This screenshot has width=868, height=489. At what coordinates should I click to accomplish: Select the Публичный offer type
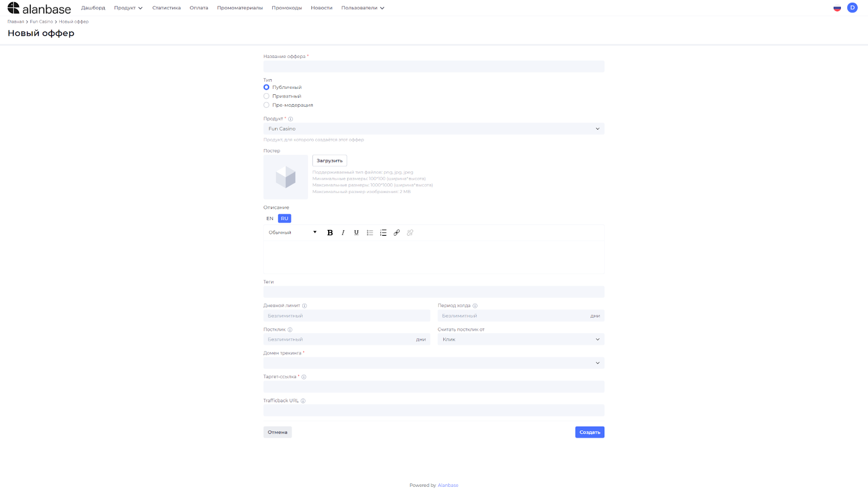tap(266, 87)
